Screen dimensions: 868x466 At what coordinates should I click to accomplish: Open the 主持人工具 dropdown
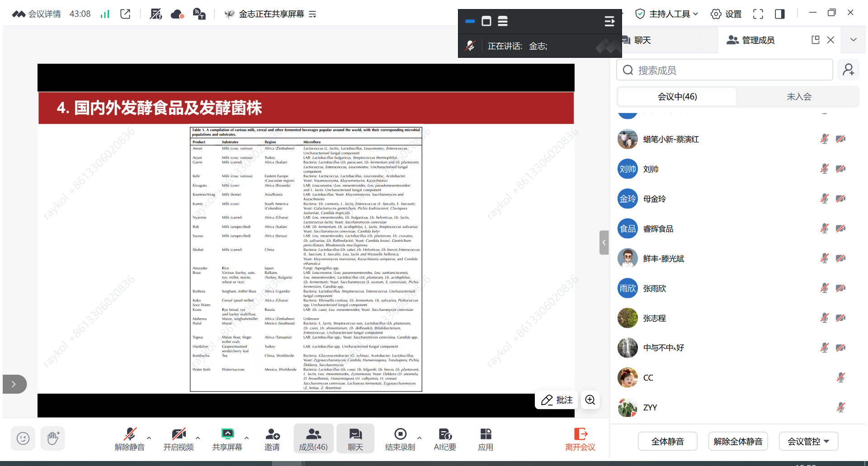pos(665,14)
